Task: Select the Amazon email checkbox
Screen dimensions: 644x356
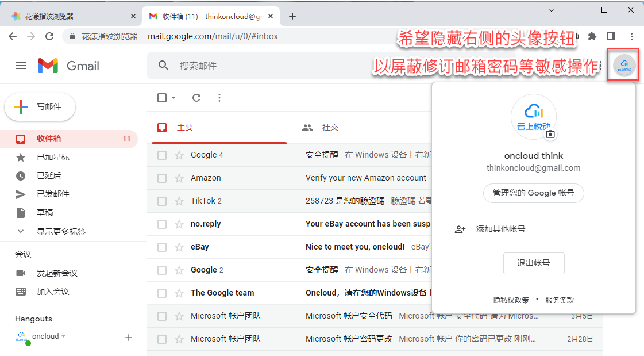Action: click(162, 178)
